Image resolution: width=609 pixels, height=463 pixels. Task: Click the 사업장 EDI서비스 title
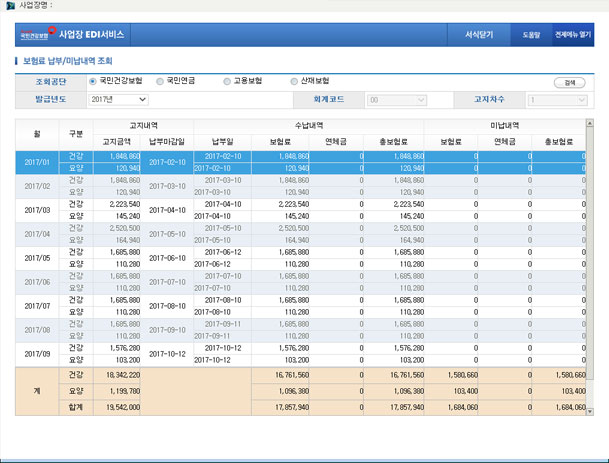click(x=92, y=34)
